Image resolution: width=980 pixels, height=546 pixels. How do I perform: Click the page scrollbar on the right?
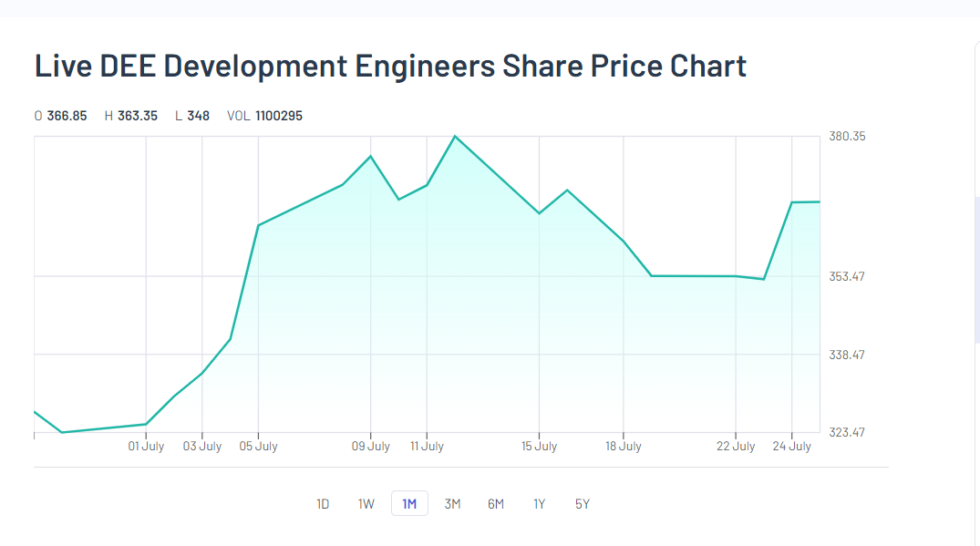[x=977, y=269]
